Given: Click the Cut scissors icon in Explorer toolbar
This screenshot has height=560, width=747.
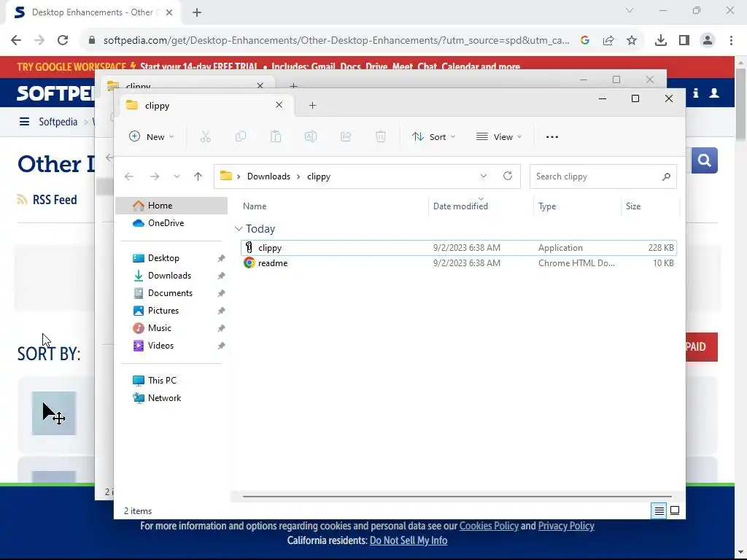Looking at the screenshot, I should [x=205, y=137].
